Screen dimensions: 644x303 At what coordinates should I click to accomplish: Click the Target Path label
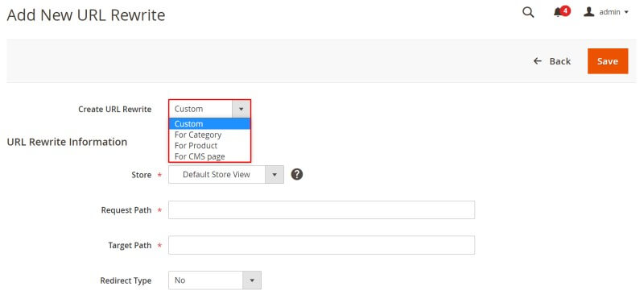coord(130,246)
